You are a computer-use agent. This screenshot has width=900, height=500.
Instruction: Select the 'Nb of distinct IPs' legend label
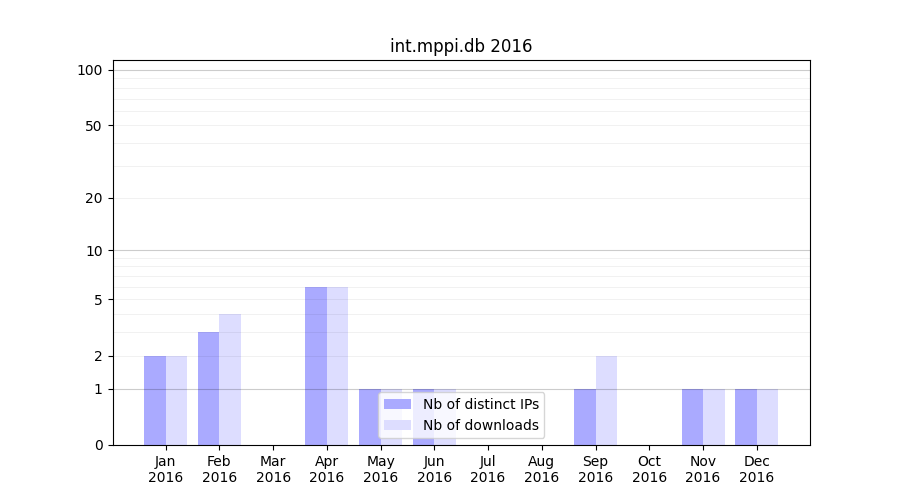(x=481, y=404)
